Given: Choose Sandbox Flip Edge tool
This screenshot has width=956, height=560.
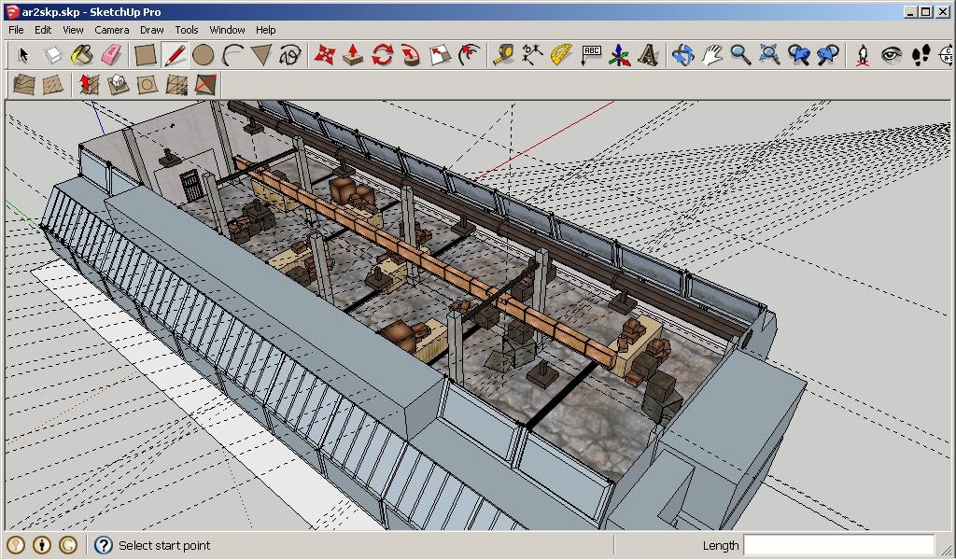Looking at the screenshot, I should [x=206, y=84].
